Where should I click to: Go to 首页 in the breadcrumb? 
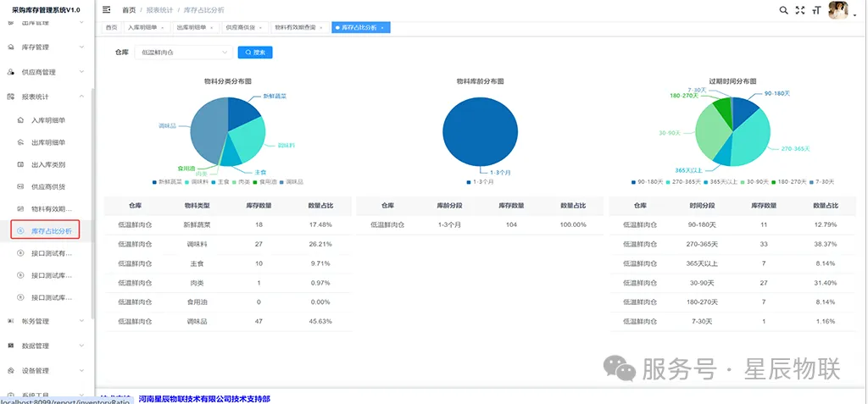(129, 10)
